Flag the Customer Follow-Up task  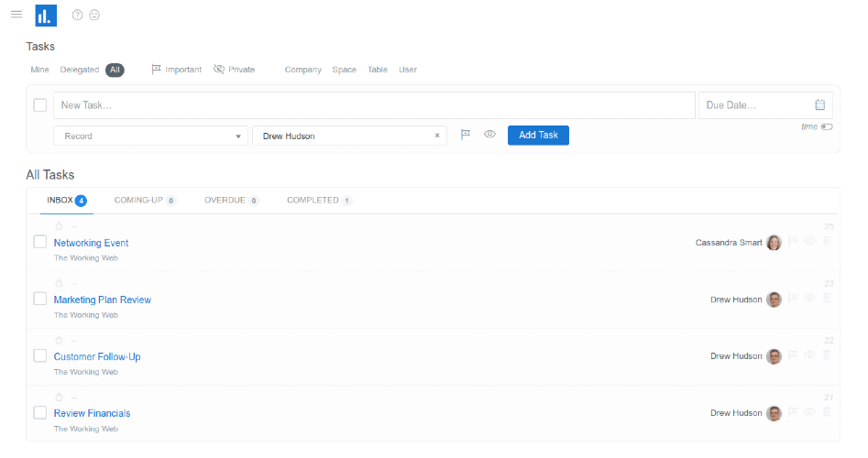click(793, 354)
